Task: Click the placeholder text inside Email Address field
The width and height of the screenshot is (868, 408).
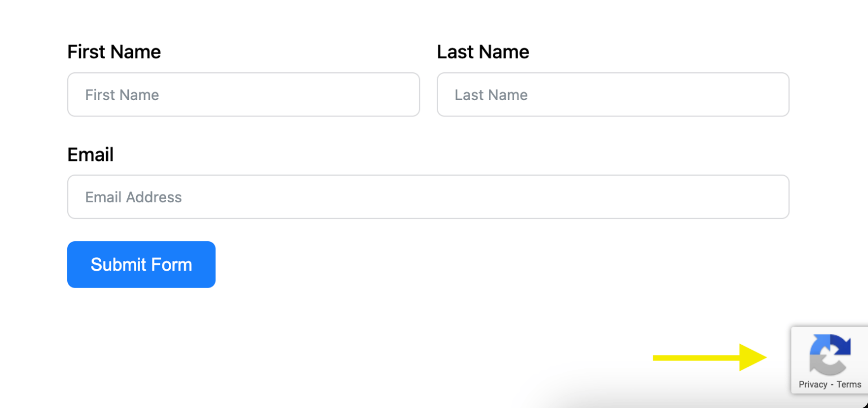Action: coord(133,197)
